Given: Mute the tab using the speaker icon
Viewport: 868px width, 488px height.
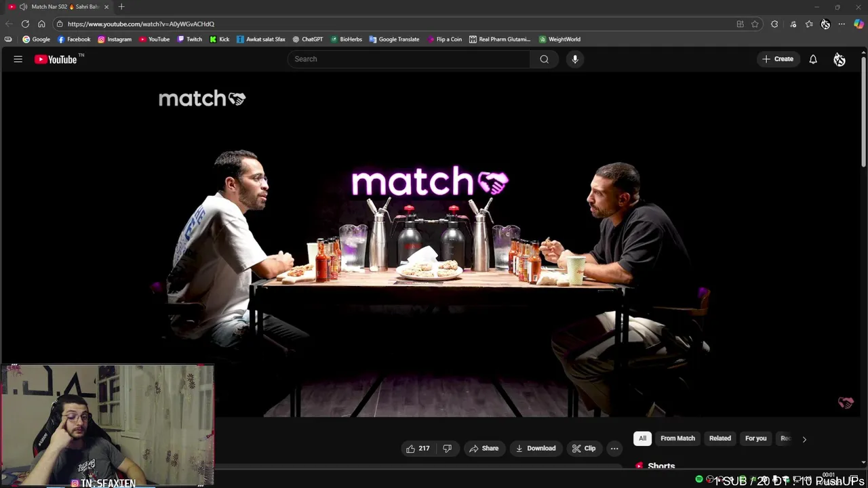Looking at the screenshot, I should pyautogui.click(x=24, y=7).
